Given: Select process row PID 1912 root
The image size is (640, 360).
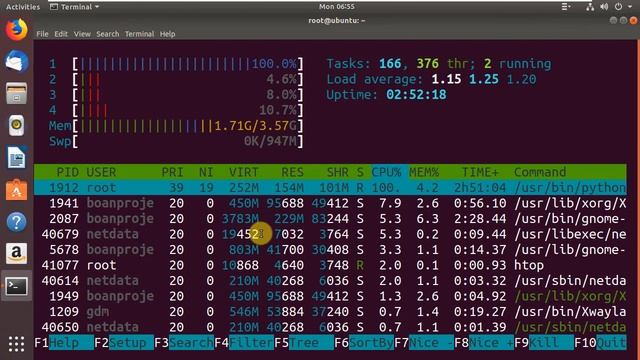Looking at the screenshot, I should [330, 188].
